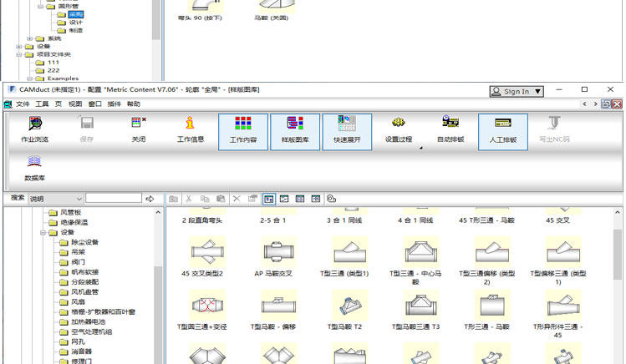Toggle the 快速展开 quick takeoff view
The height and width of the screenshot is (364, 626).
(347, 132)
